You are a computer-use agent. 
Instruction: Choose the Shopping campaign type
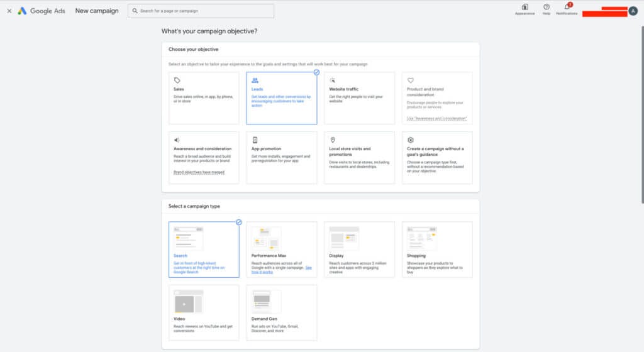tap(437, 250)
